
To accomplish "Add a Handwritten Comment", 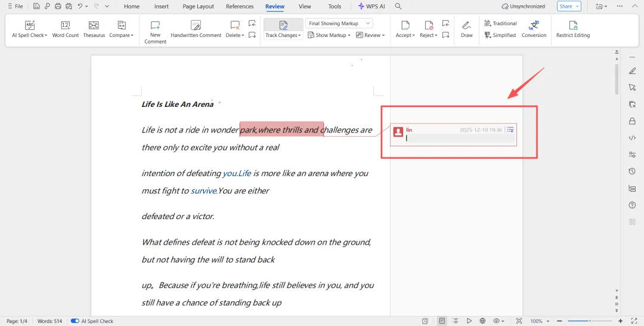I will [x=196, y=29].
